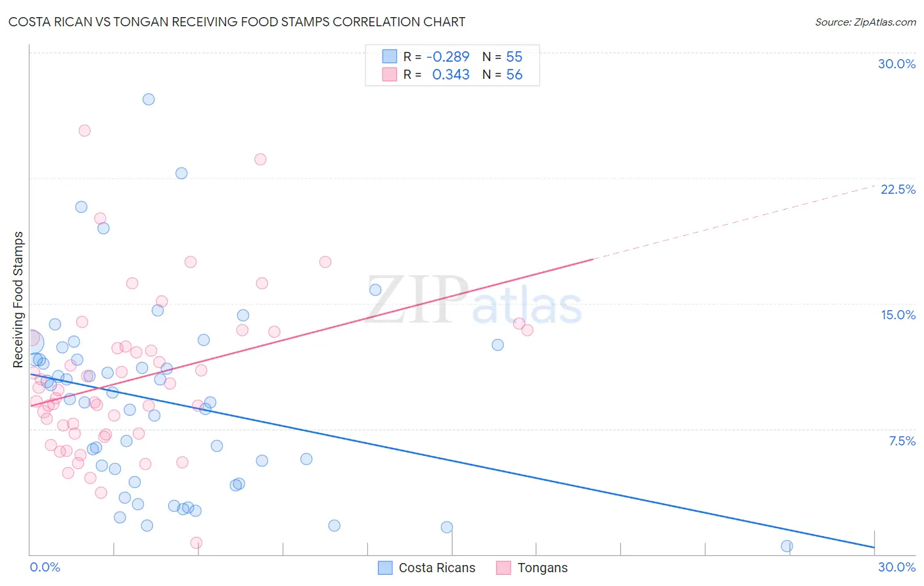924x586 pixels.
Task: Click the rightmost blue data point
Action: (x=787, y=546)
